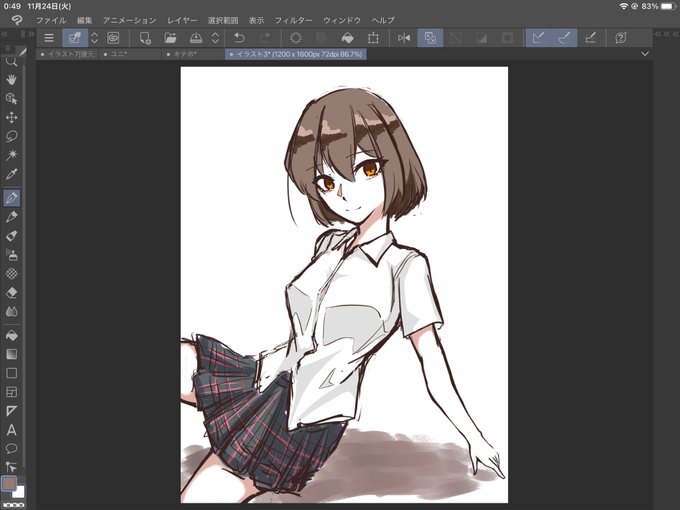Image resolution: width=680 pixels, height=510 pixels.
Task: Select the Figure rectangle tool
Action: click(x=11, y=373)
